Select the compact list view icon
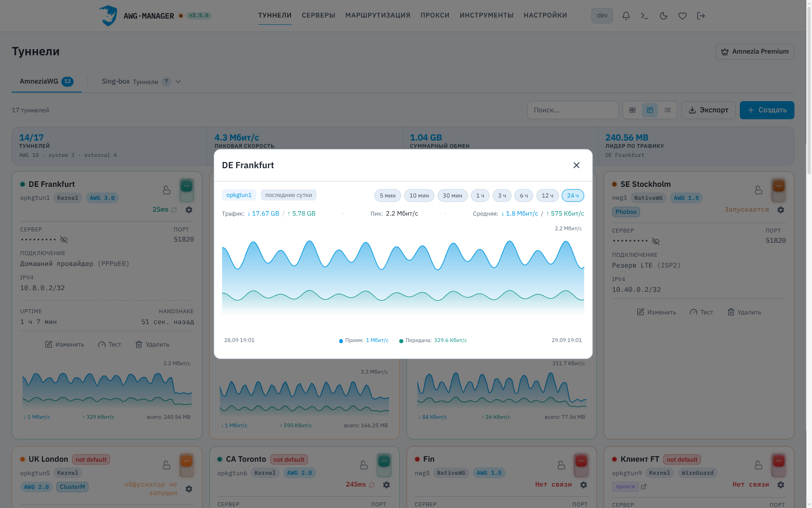 tap(668, 110)
